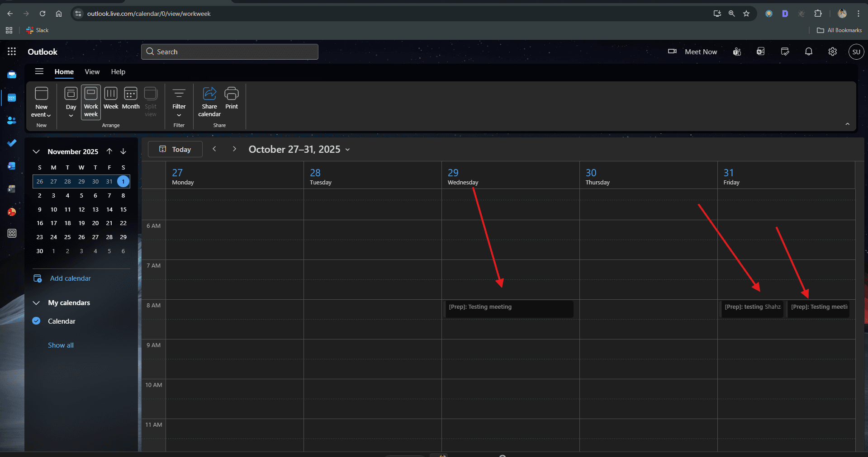The width and height of the screenshot is (868, 457).
Task: Click in the Search box
Action: 230,52
